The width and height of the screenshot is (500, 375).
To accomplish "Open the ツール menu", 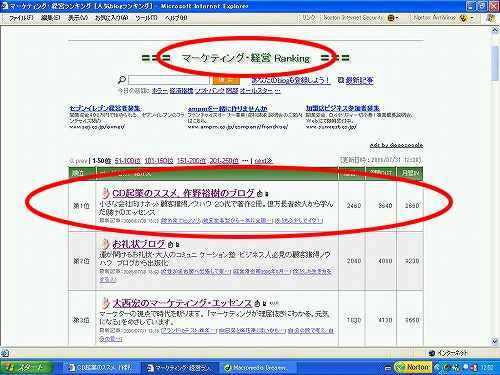I will click(146, 18).
